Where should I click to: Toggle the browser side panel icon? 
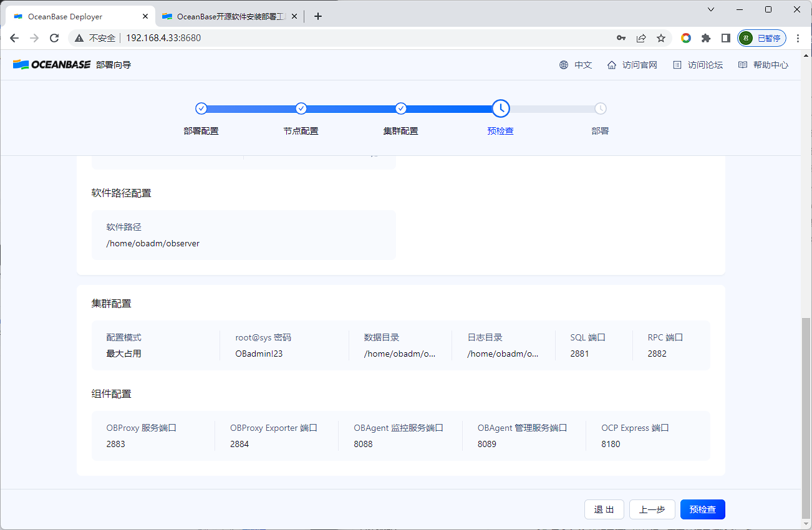726,38
